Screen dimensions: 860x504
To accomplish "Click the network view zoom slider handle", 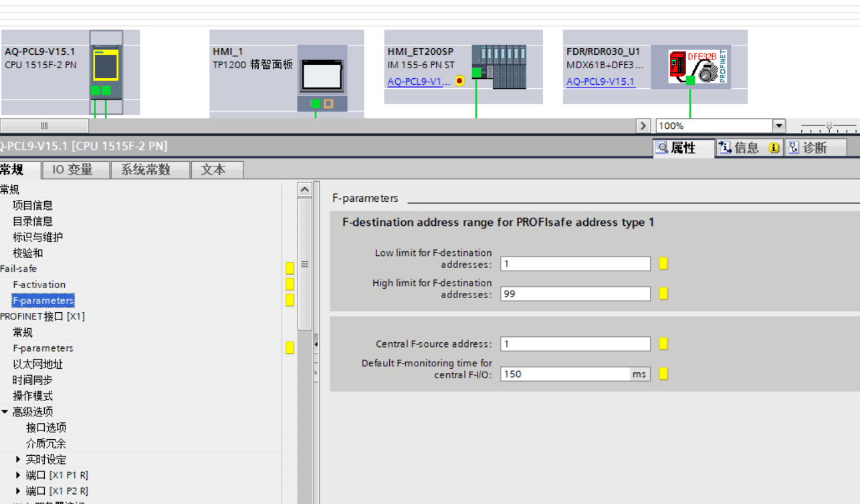I will click(x=829, y=126).
